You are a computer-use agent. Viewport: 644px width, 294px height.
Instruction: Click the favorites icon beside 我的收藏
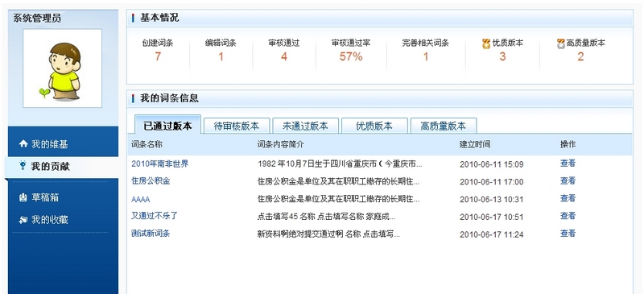[23, 220]
